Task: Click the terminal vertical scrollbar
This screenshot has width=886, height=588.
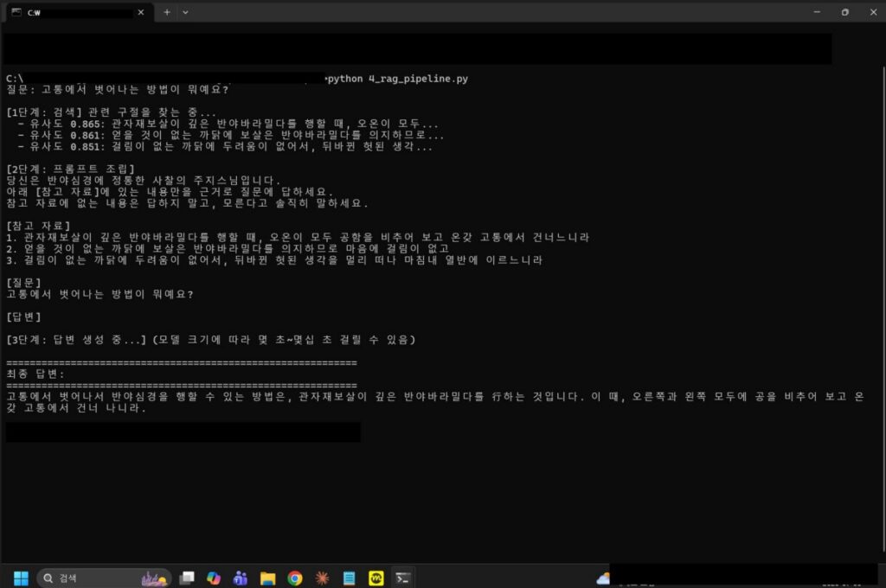Action: (883, 310)
